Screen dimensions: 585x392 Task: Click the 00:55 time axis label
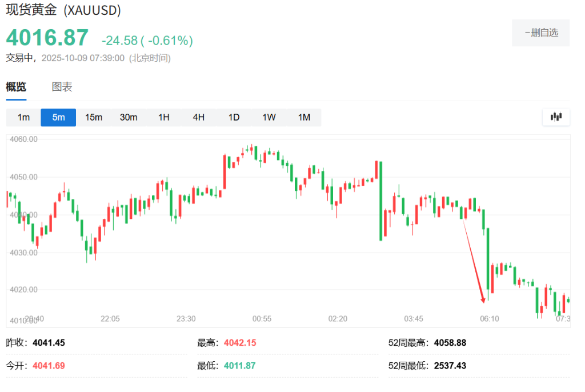[x=262, y=318]
